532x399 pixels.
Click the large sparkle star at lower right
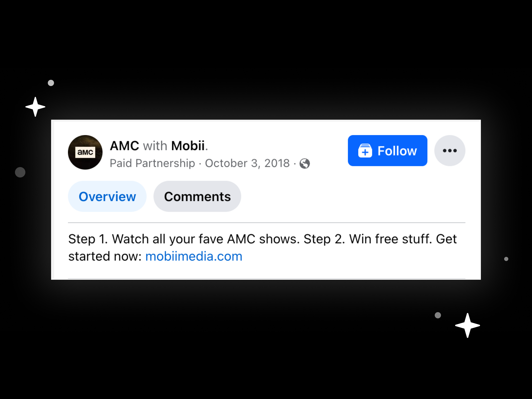[x=467, y=325]
